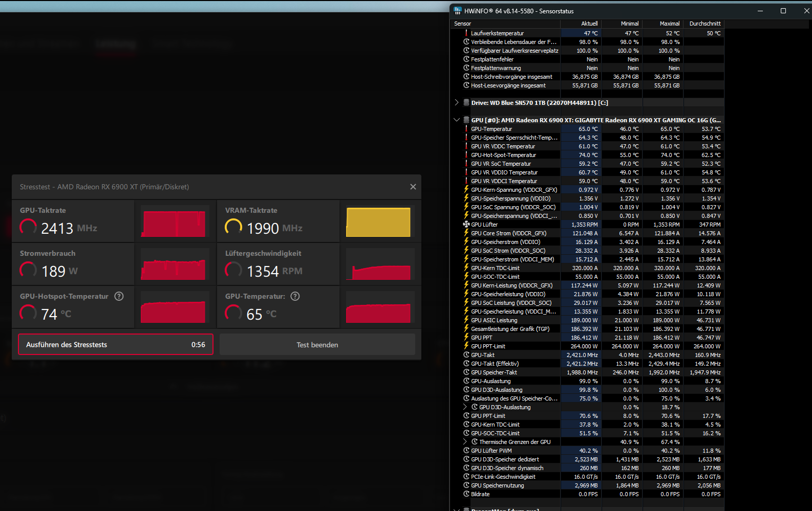Screen dimensions: 812x511
Task: Click thermometer icon of Laufwerkstemperatur row
Action: (x=466, y=33)
